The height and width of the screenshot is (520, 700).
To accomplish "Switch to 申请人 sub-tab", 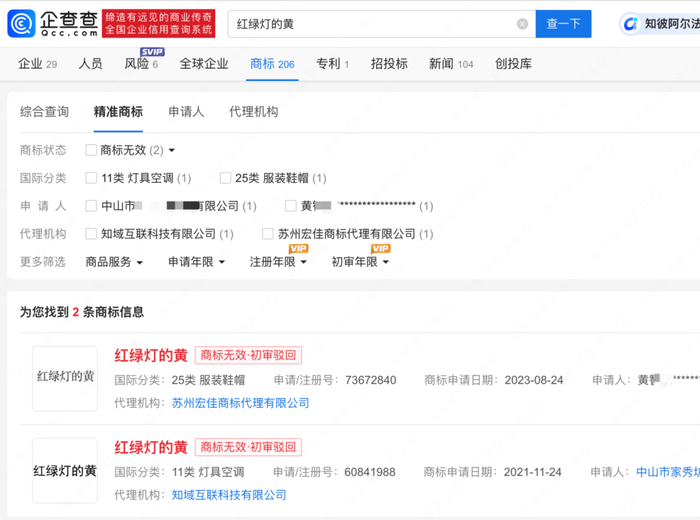I will click(186, 112).
